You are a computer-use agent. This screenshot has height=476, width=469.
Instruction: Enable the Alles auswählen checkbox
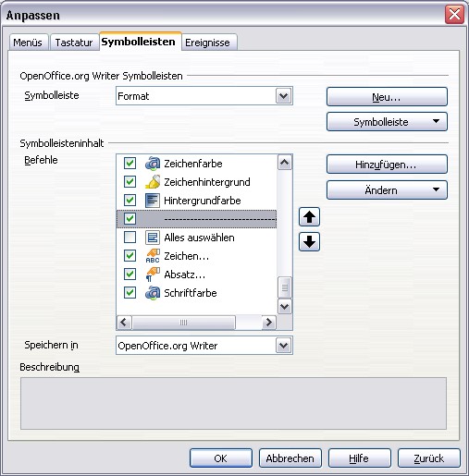130,238
